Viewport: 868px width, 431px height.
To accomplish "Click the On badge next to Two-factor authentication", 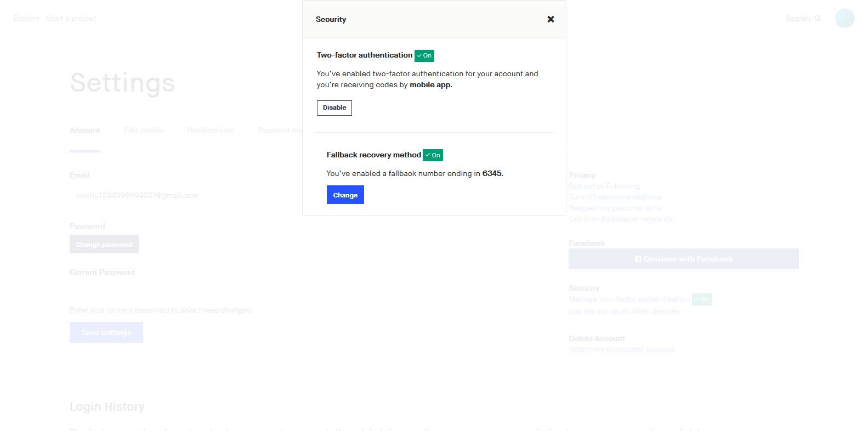I will click(424, 55).
